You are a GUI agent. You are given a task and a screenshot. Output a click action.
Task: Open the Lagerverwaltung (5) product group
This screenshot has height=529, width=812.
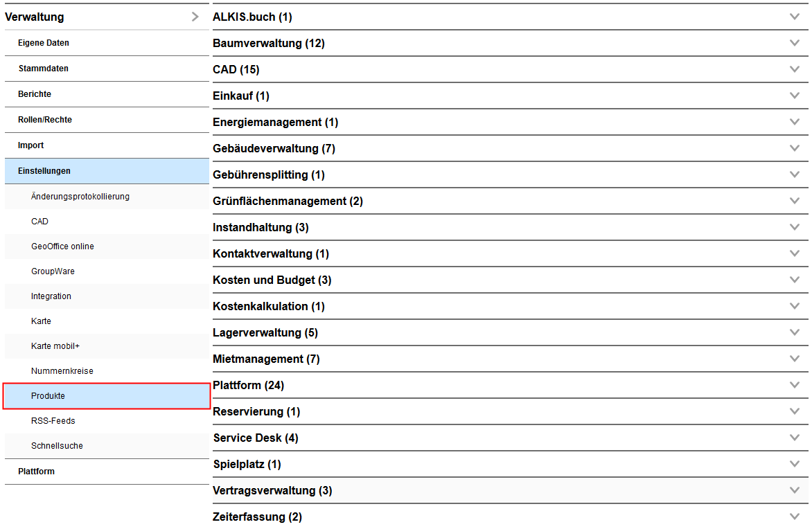(x=265, y=332)
